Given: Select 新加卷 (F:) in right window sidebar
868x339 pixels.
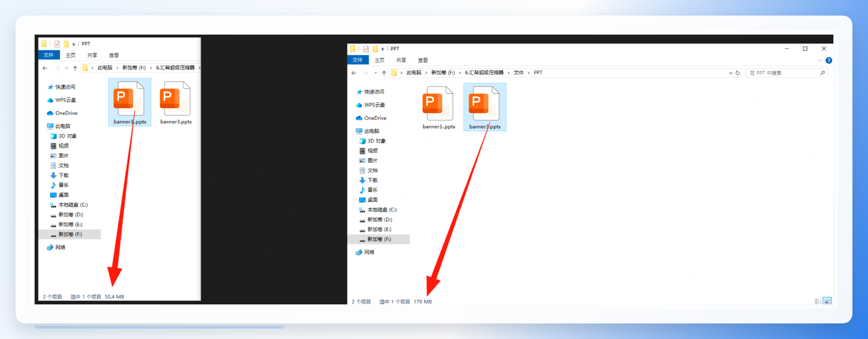Looking at the screenshot, I should pyautogui.click(x=379, y=239).
